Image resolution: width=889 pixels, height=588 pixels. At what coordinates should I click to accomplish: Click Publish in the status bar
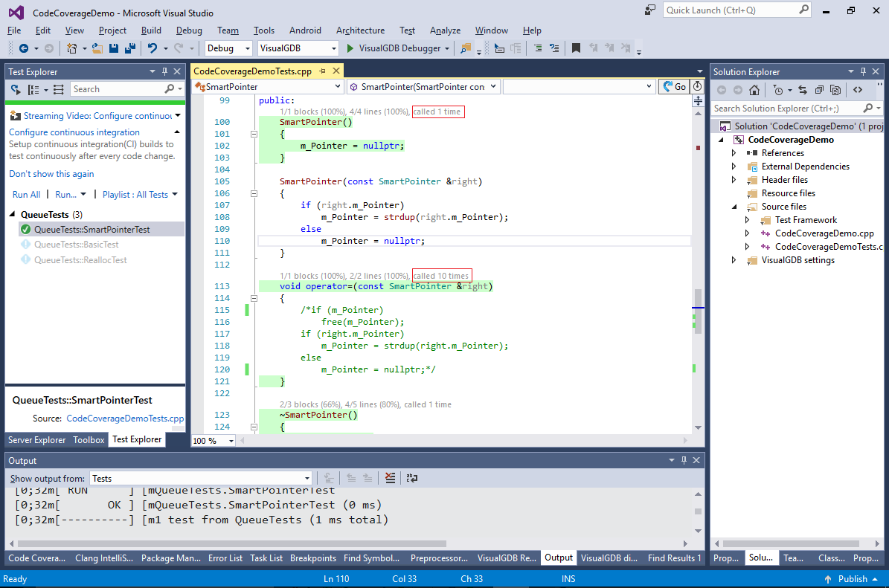coord(853,579)
